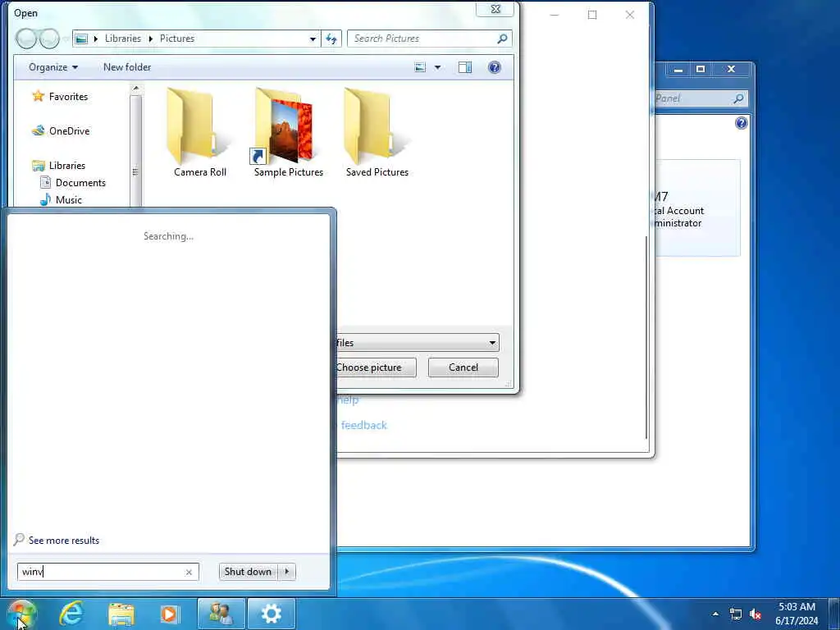Click the Start button orb
840x630 pixels.
click(x=21, y=614)
